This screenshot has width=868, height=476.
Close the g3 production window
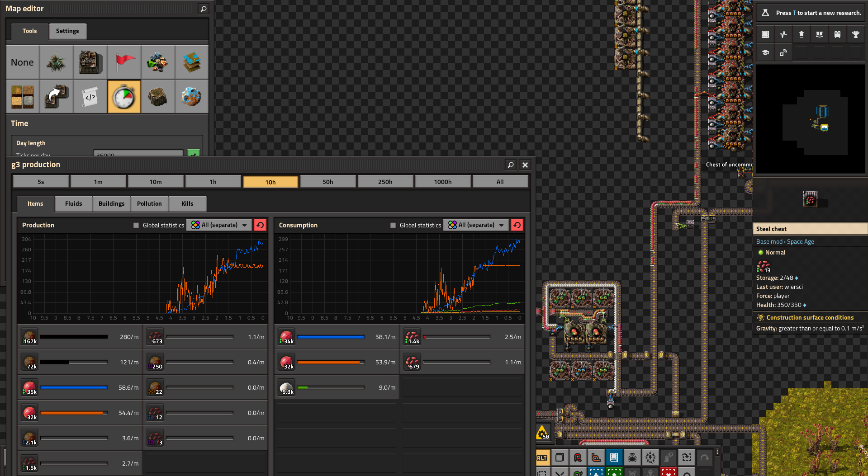click(525, 165)
